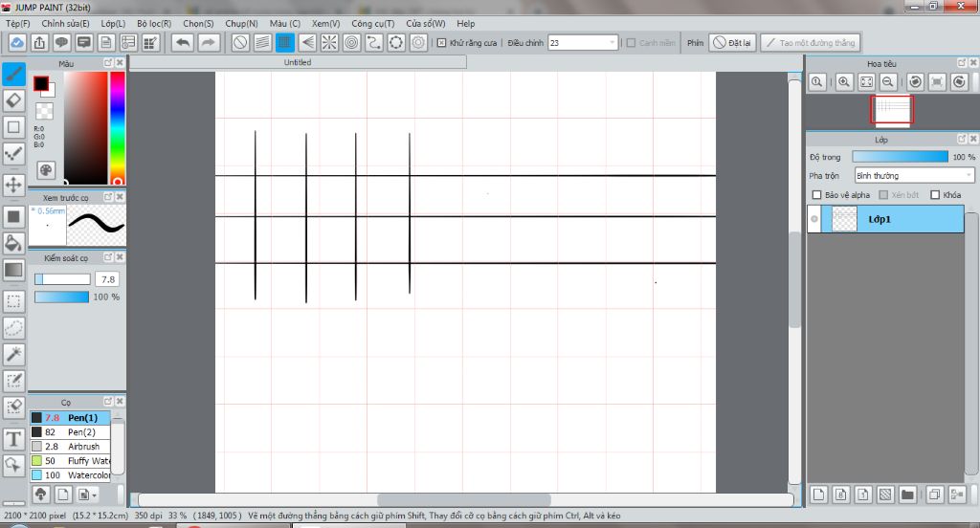Enable the Bảo vệ alpha checkbox
980x528 pixels.
816,195
